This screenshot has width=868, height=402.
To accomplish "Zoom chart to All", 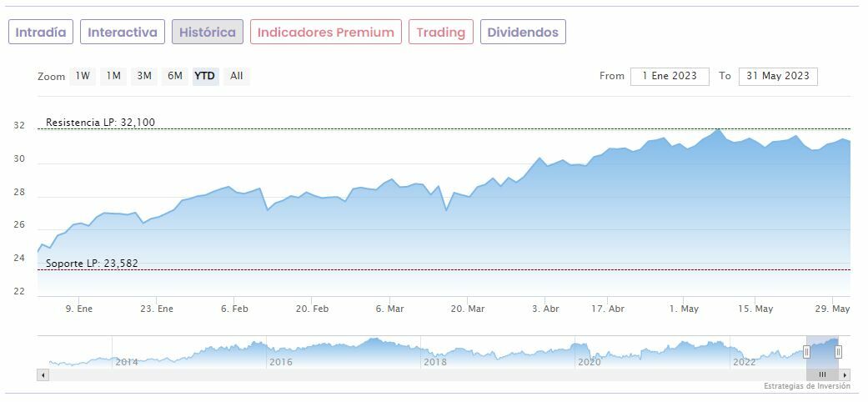I will (237, 76).
